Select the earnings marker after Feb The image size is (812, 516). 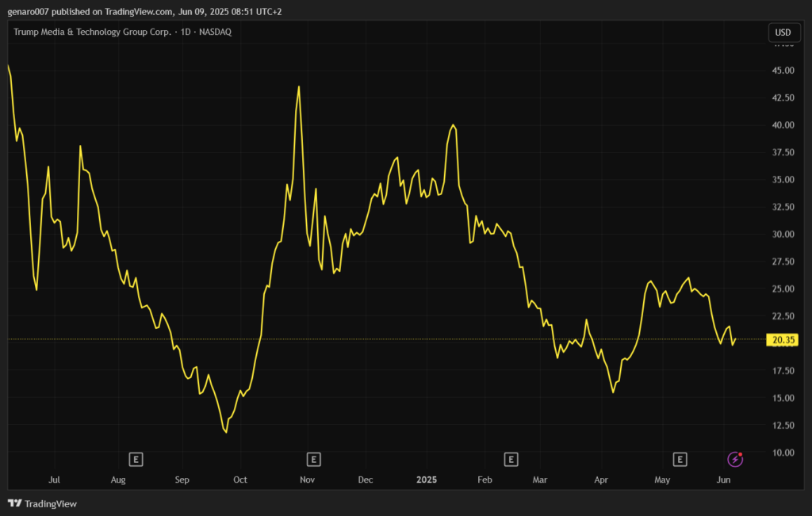pyautogui.click(x=511, y=459)
